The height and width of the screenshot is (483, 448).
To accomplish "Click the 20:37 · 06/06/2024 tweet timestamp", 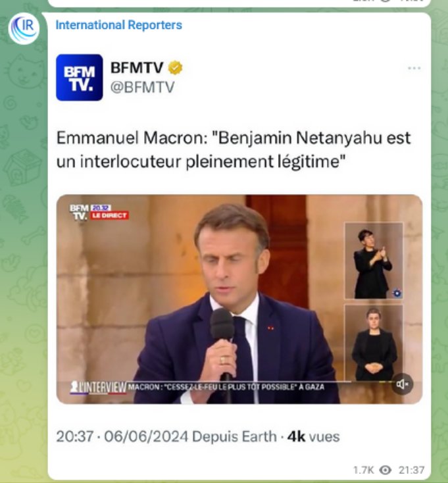I will [x=122, y=436].
